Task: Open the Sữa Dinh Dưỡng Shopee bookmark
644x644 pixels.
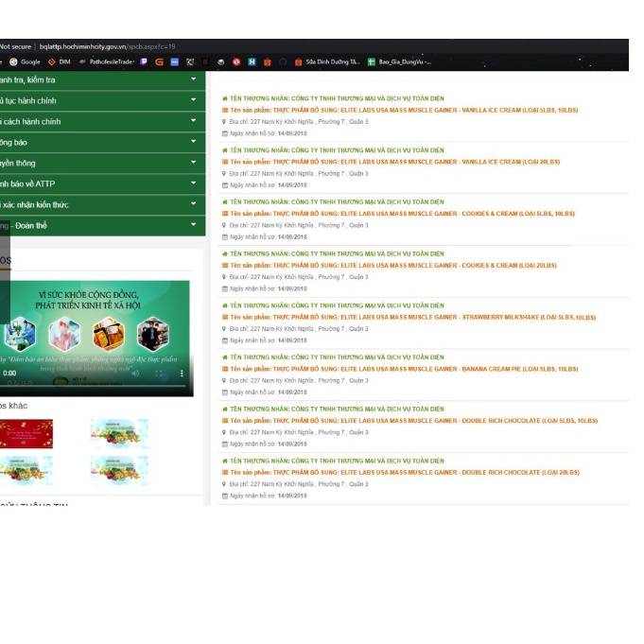Action: coord(327,62)
